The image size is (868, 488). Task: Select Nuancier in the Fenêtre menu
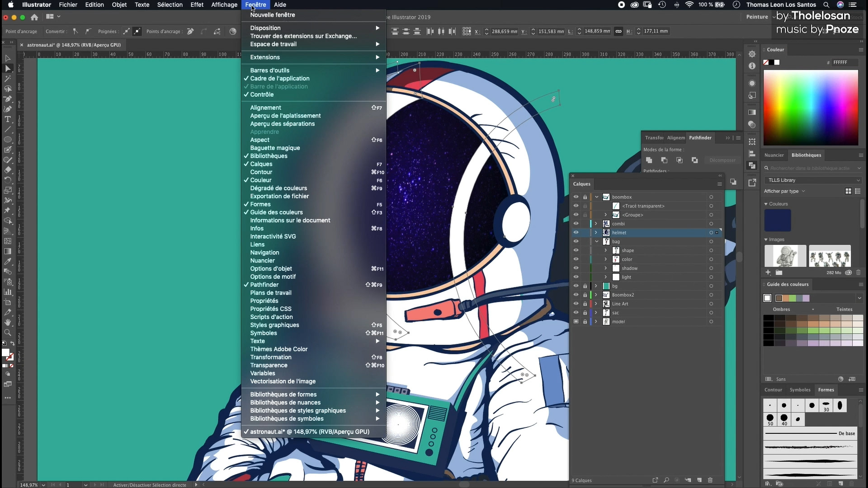point(314,261)
